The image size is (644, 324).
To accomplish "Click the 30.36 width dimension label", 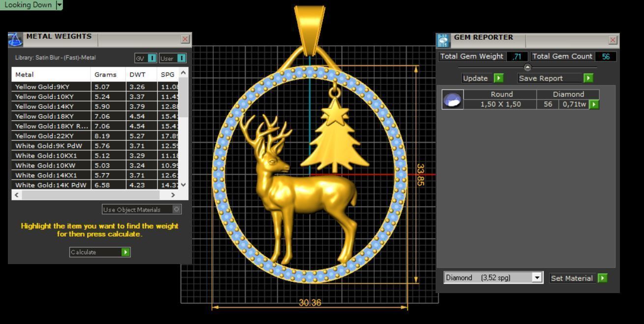I will [310, 302].
